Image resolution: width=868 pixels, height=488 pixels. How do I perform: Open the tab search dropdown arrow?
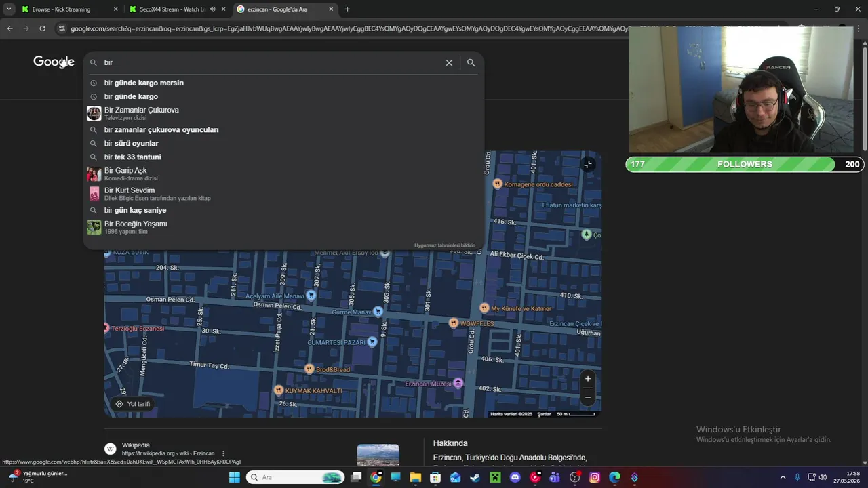tap(9, 9)
